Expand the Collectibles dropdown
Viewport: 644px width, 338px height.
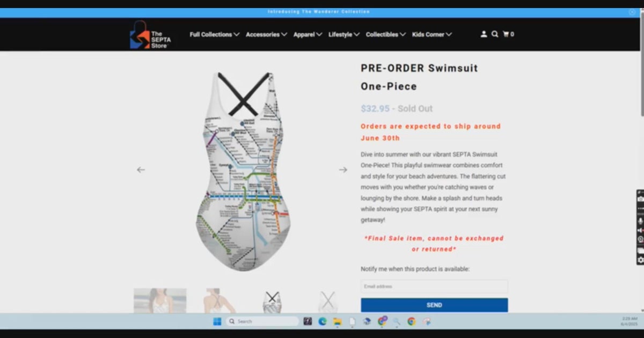385,34
